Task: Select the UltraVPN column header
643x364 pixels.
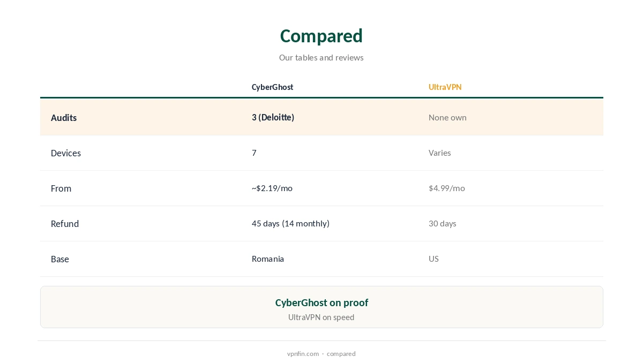Action: (445, 87)
